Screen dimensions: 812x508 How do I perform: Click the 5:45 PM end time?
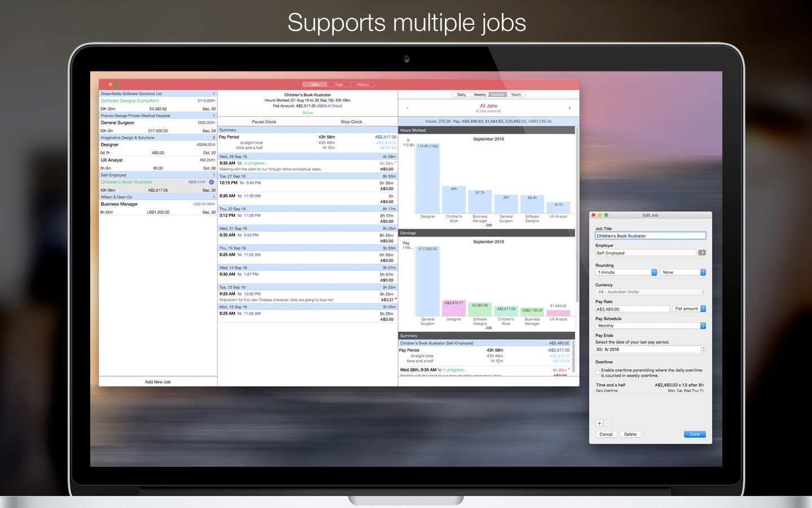point(254,183)
